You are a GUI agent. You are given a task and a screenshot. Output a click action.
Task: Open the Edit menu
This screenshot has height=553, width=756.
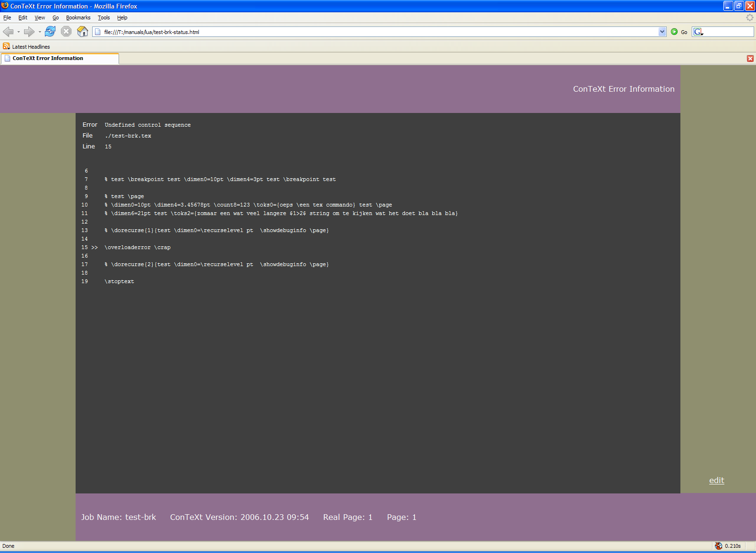click(23, 17)
